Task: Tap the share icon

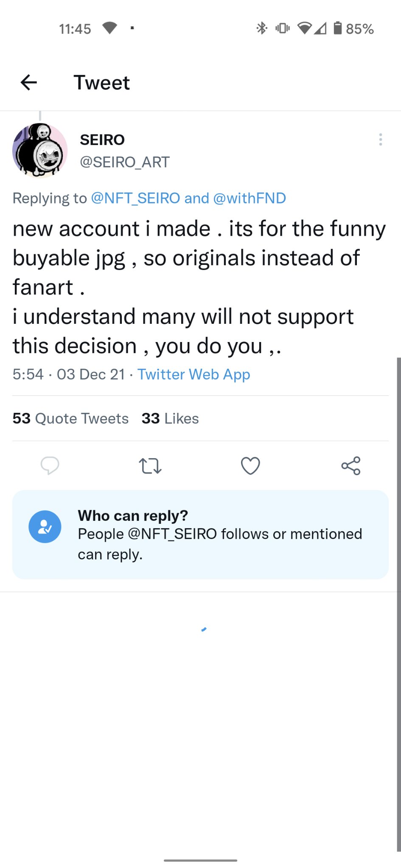Action: click(x=351, y=466)
